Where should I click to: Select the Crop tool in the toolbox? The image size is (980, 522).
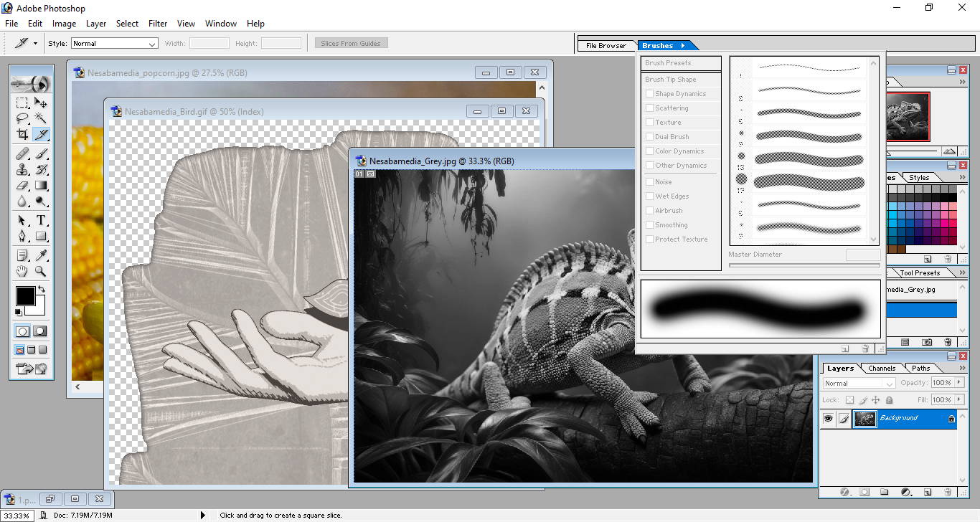pos(23,134)
